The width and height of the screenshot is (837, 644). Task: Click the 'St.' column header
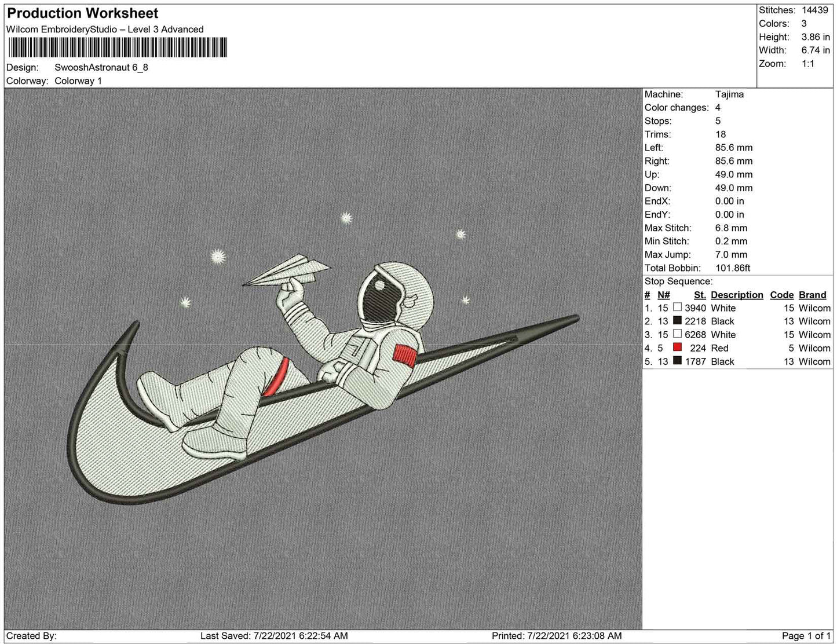(700, 295)
